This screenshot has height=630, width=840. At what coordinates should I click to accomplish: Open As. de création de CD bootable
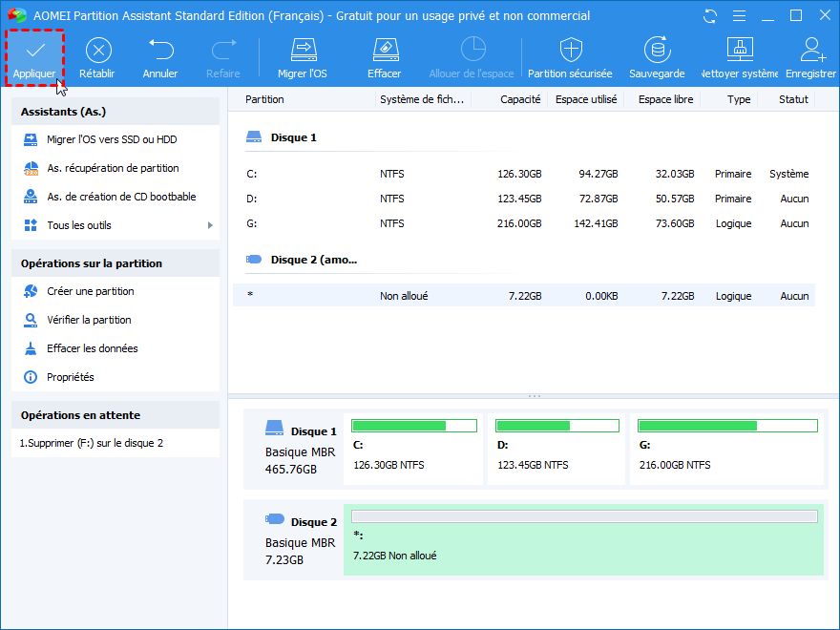[121, 197]
